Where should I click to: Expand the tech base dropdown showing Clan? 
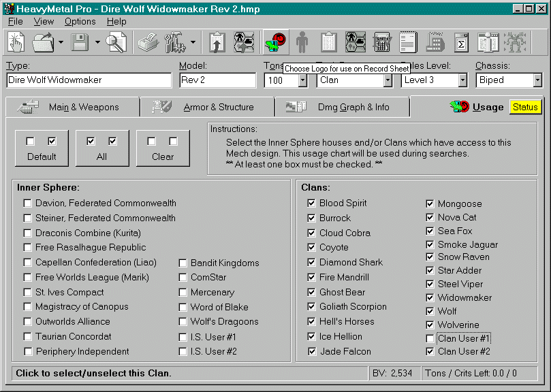coord(388,80)
